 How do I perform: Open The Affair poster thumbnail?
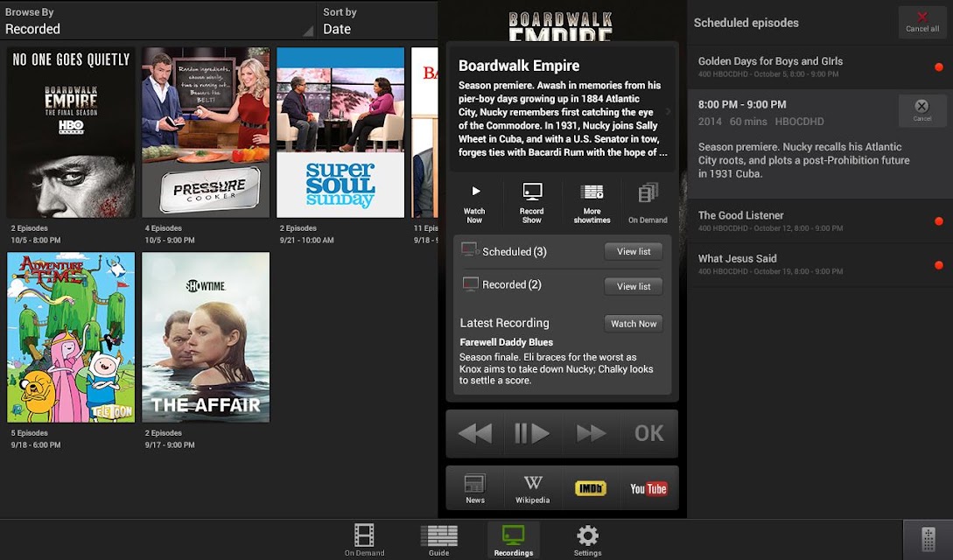click(x=206, y=337)
